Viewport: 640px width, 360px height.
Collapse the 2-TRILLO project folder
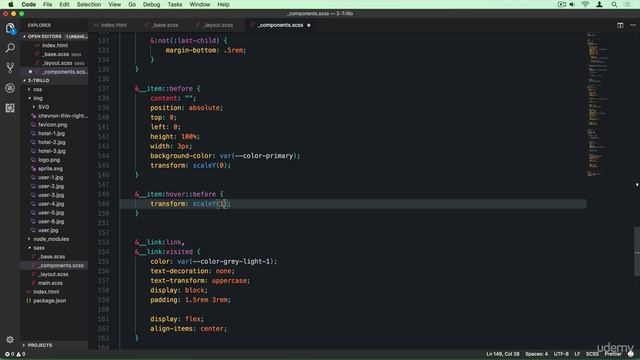(55, 80)
